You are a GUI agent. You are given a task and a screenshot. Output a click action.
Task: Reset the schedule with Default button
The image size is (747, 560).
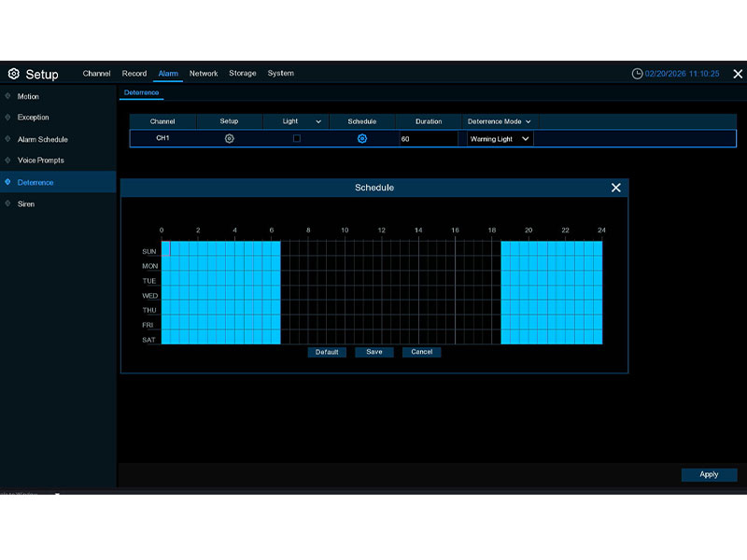tap(327, 352)
